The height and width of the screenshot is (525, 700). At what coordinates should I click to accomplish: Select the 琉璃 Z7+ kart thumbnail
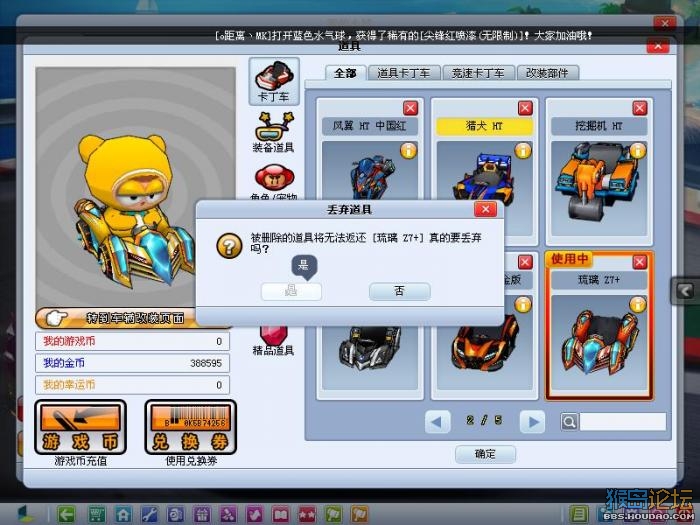point(599,342)
